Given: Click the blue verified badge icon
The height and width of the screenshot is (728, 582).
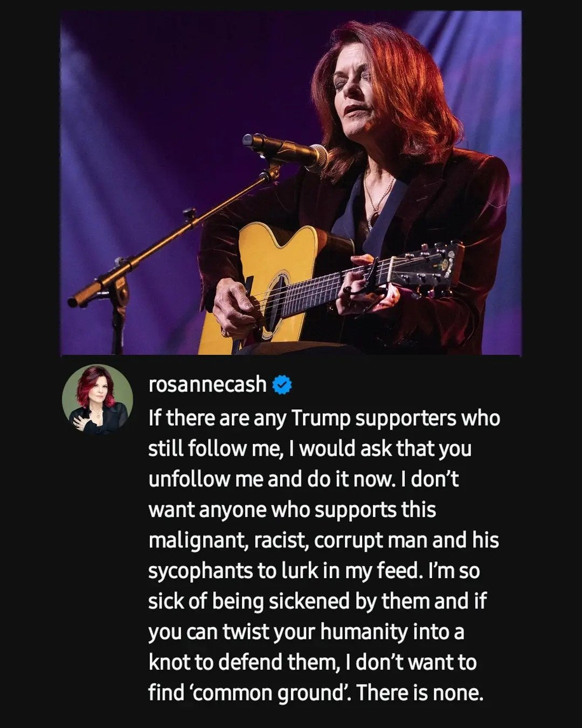Looking at the screenshot, I should pos(282,385).
